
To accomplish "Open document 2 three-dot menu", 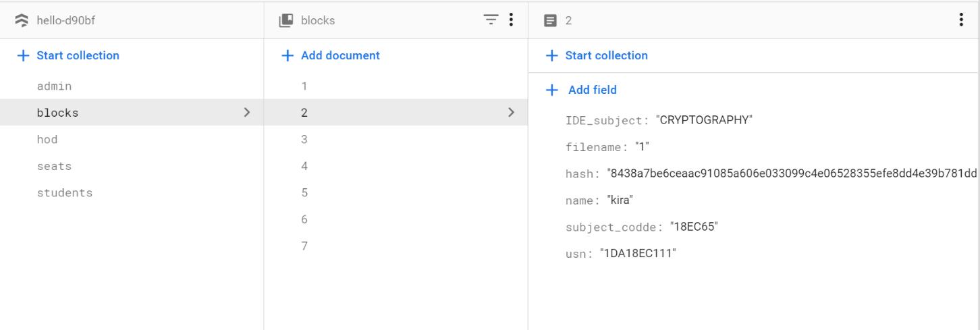I will click(x=961, y=20).
